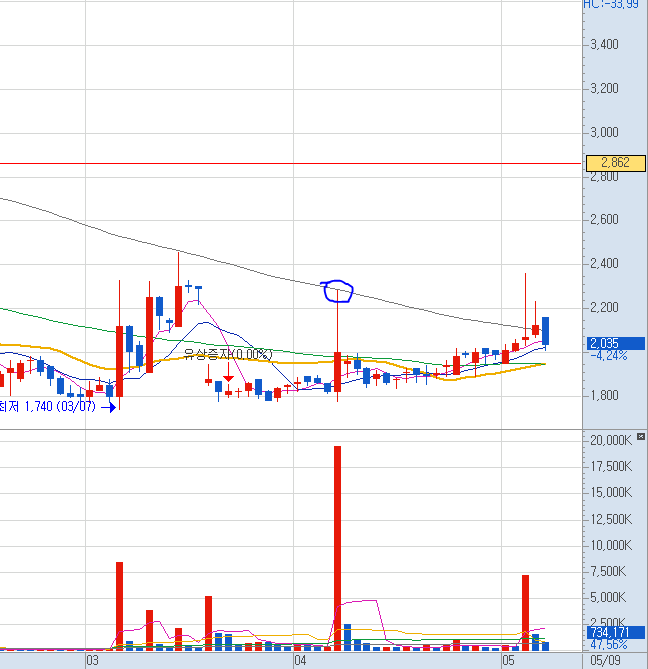Click the 2,600 price axis label
Viewport: 648px width, 669px height.
tap(604, 219)
